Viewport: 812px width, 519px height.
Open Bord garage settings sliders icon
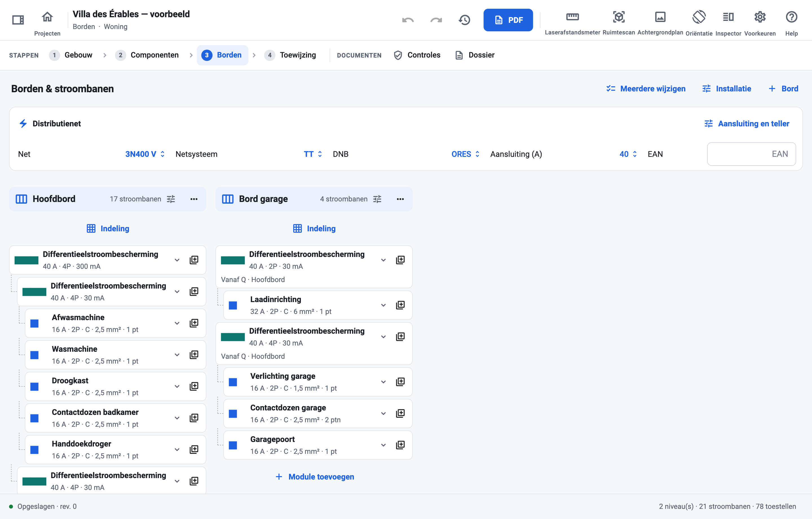tap(377, 199)
